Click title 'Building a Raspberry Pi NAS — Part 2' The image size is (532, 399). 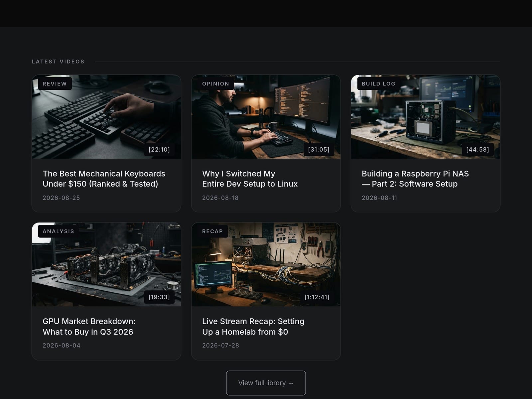click(415, 179)
